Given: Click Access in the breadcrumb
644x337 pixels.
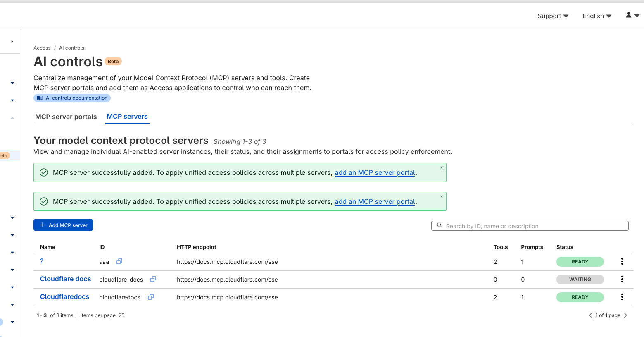Looking at the screenshot, I should coord(42,48).
